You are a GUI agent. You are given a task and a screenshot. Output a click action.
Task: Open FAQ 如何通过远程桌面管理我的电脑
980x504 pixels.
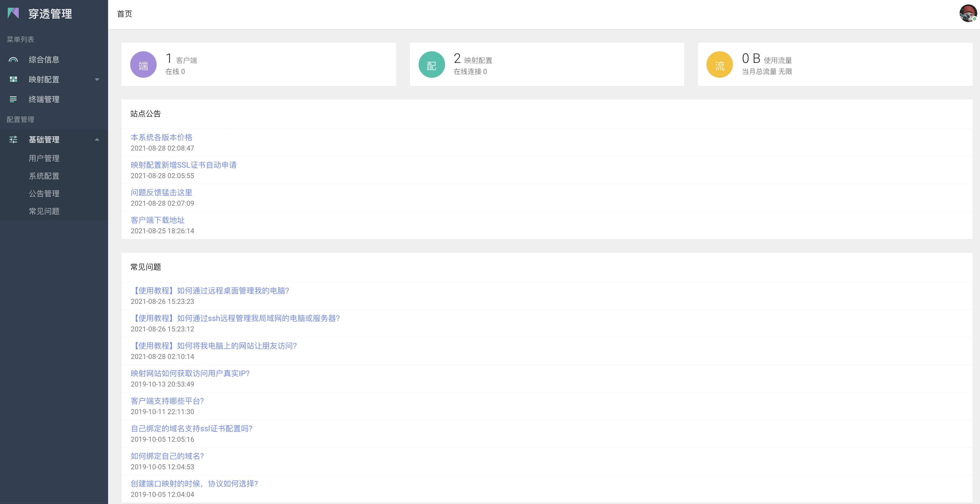pyautogui.click(x=210, y=291)
